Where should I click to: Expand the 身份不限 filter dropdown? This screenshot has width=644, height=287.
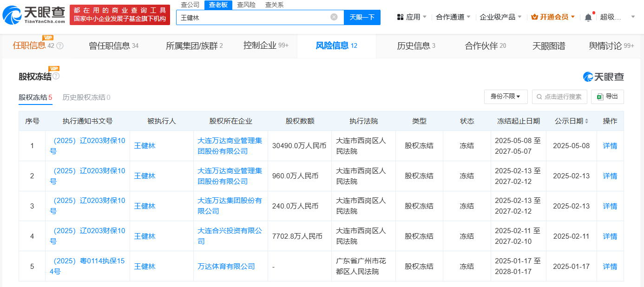click(506, 97)
